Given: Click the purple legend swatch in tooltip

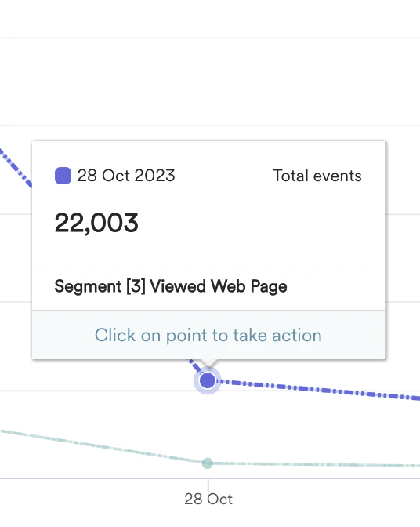Looking at the screenshot, I should pos(63,176).
